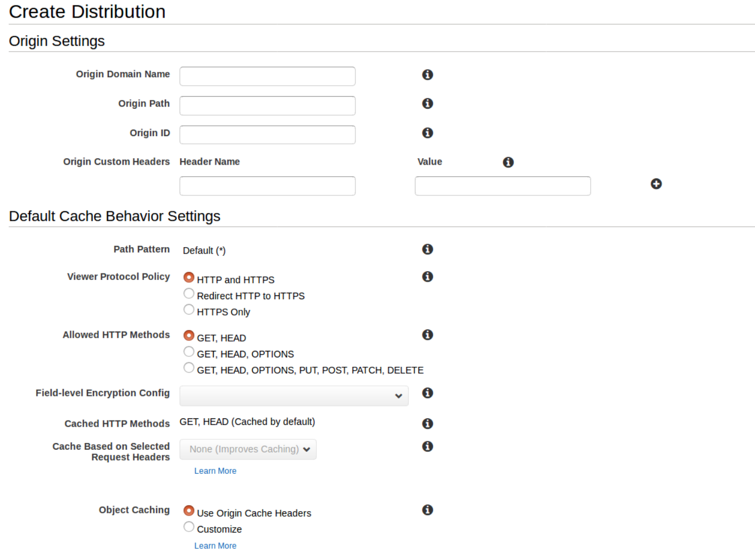Show info for Object Caching

(x=428, y=510)
